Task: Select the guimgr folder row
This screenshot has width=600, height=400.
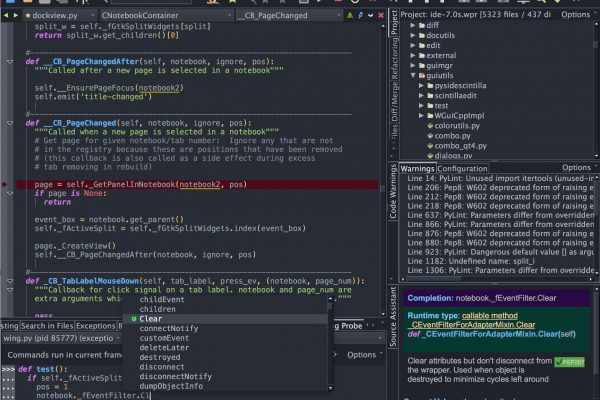Action: click(439, 65)
